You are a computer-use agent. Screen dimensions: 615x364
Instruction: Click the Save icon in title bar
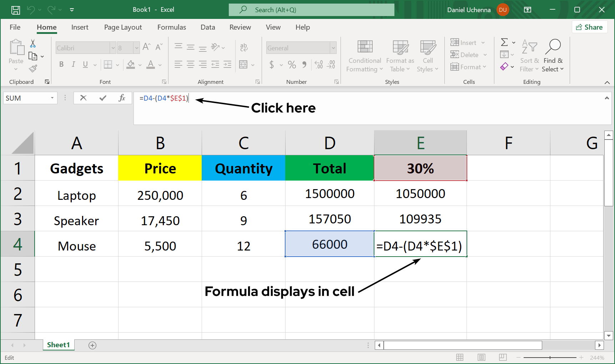click(x=15, y=10)
